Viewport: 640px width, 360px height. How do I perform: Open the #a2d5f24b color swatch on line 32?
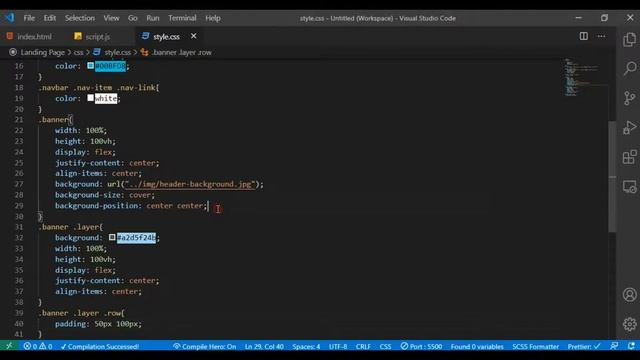pos(112,237)
